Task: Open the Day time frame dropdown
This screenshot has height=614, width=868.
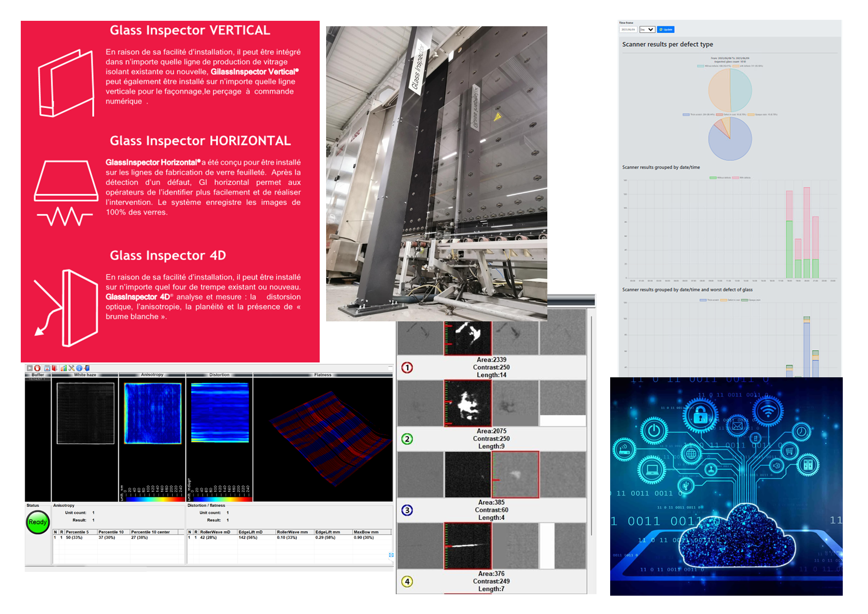Action: point(647,30)
